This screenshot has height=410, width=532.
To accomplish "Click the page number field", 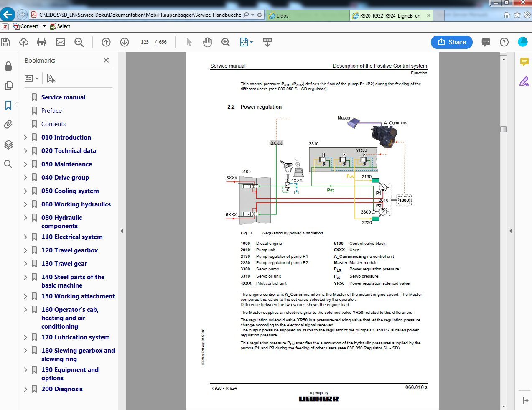I will [x=145, y=42].
